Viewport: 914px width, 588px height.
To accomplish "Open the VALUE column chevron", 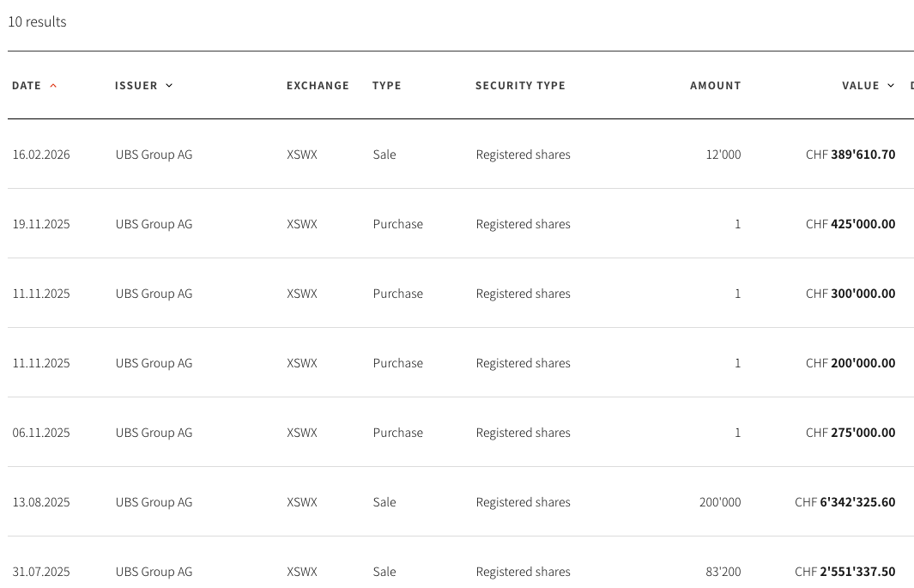I will pyautogui.click(x=891, y=86).
